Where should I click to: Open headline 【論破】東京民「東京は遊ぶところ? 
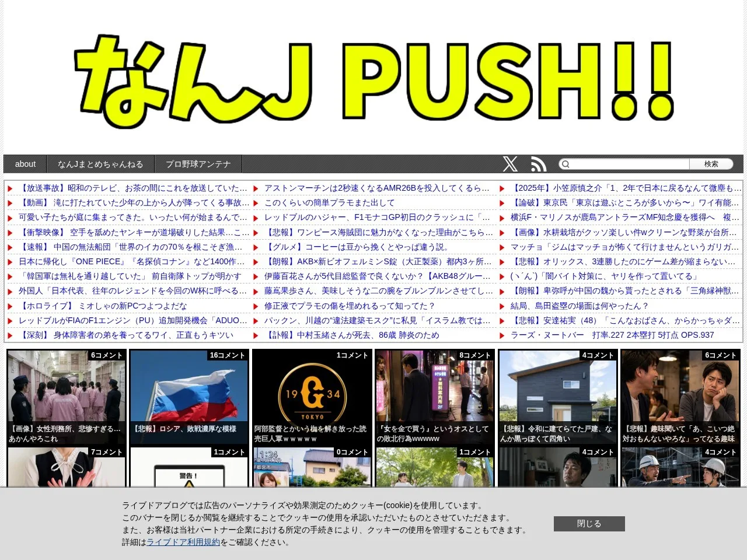coord(625,202)
